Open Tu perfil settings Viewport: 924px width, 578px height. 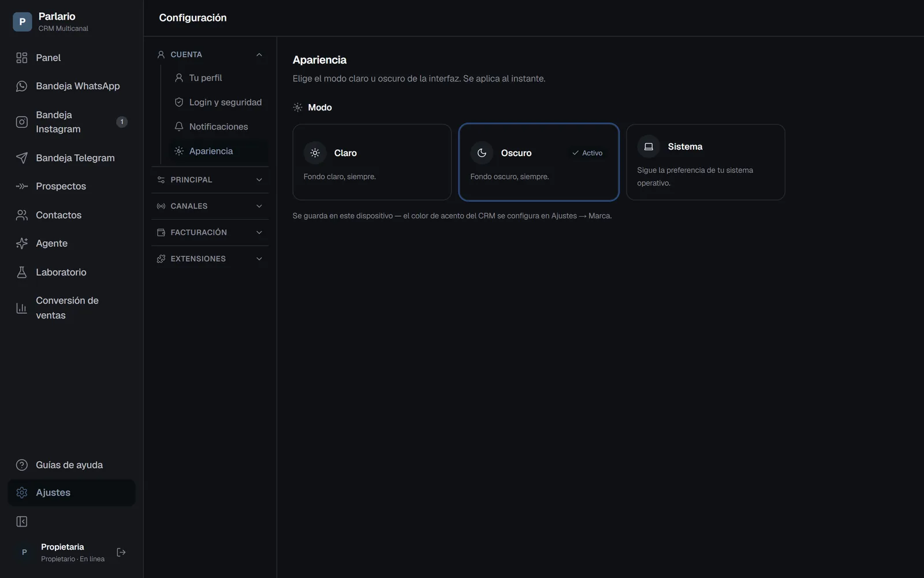(218, 78)
